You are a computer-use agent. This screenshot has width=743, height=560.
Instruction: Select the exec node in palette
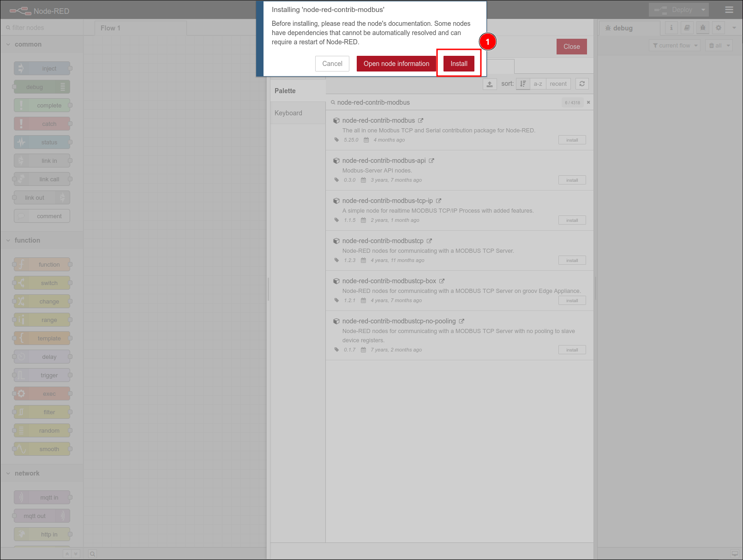click(x=42, y=393)
